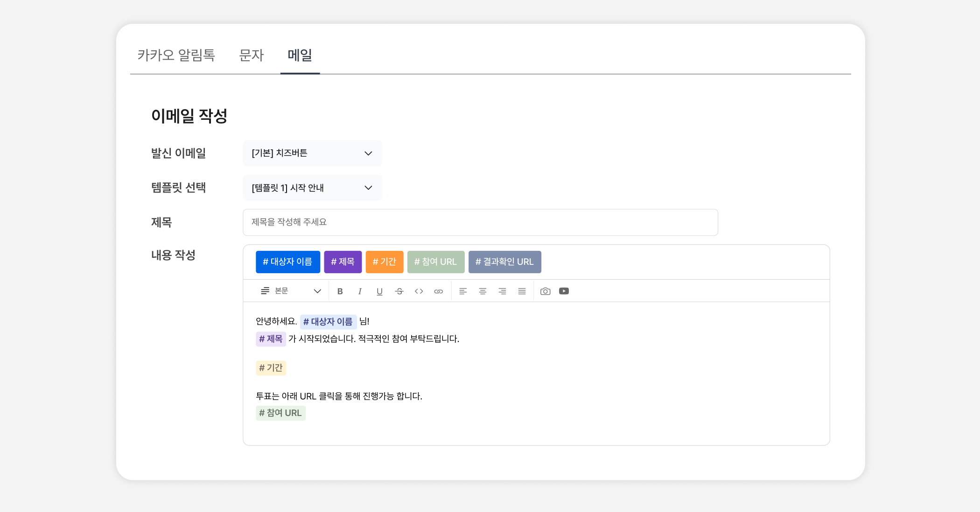Switch to the 카카오 알림톡 tab
This screenshot has height=512, width=980.
tap(176, 55)
